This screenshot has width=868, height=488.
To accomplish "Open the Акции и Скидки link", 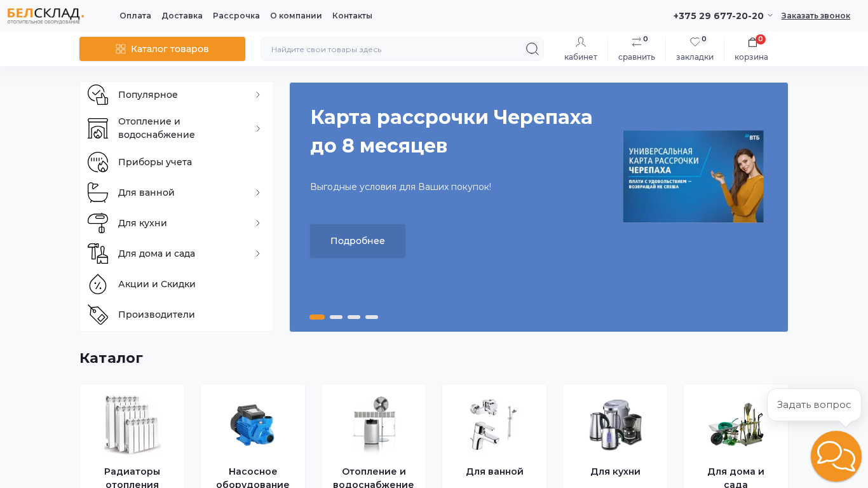I will pyautogui.click(x=157, y=284).
